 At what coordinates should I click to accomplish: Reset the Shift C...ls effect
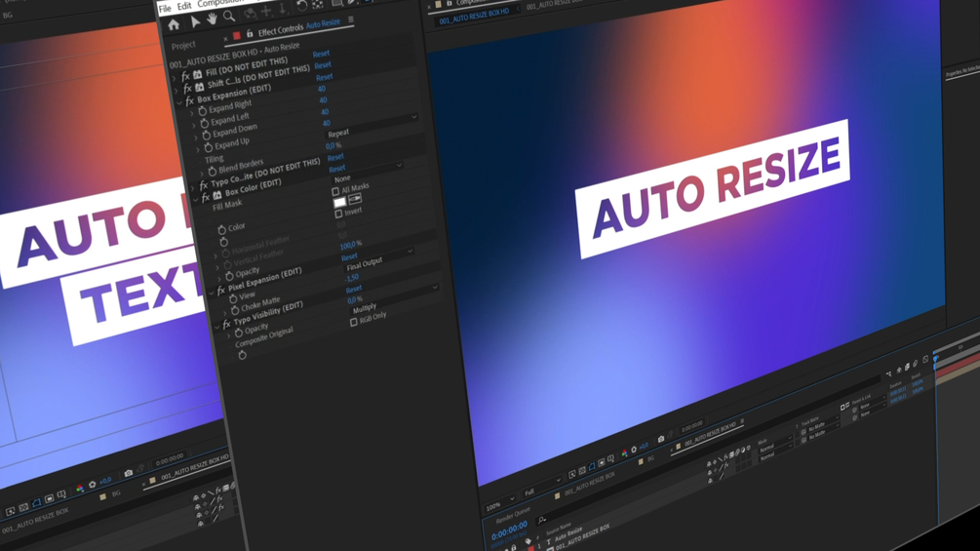323,65
